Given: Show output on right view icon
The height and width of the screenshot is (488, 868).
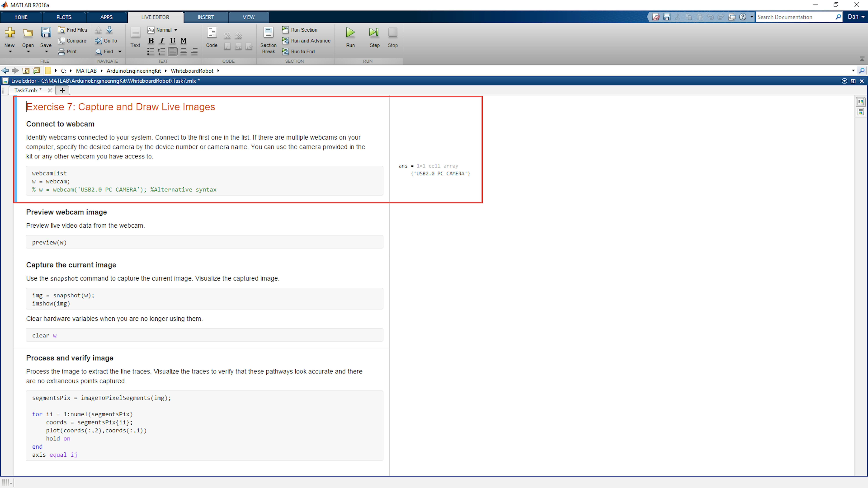Looking at the screenshot, I should pos(861,101).
